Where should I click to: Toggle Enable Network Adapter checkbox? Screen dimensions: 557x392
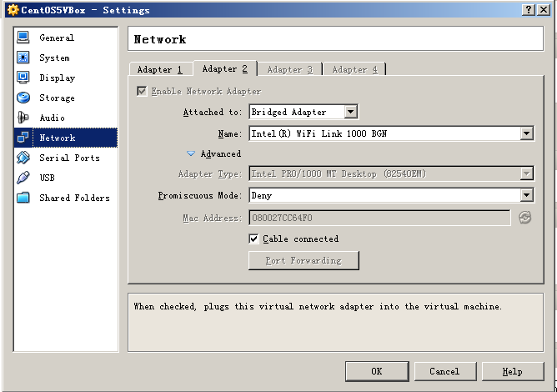[x=142, y=92]
